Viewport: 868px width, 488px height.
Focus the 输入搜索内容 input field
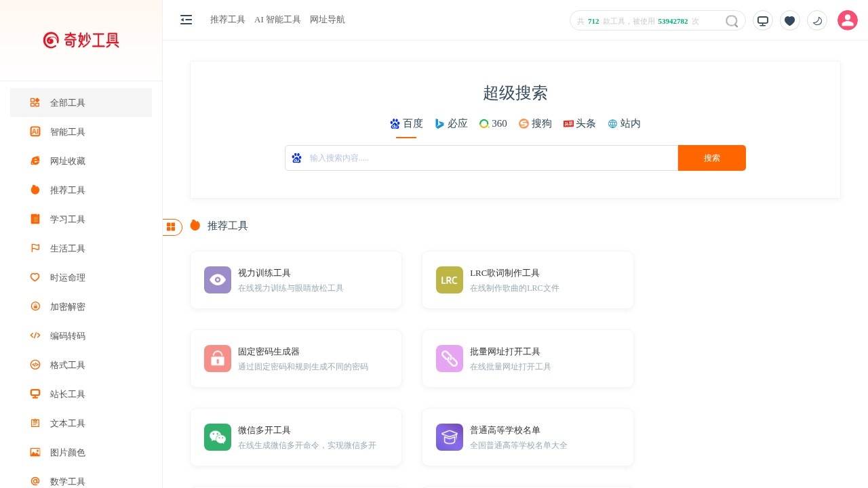tap(481, 158)
